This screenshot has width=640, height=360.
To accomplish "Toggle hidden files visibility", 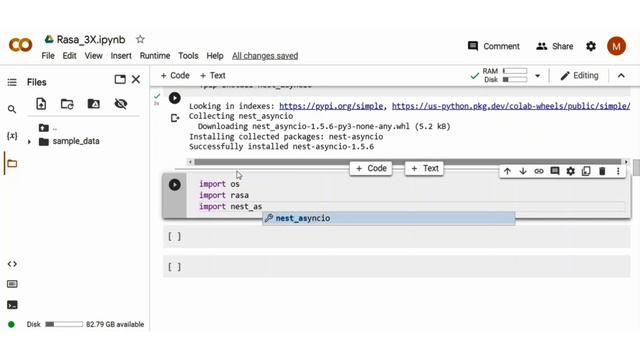I will (x=120, y=104).
